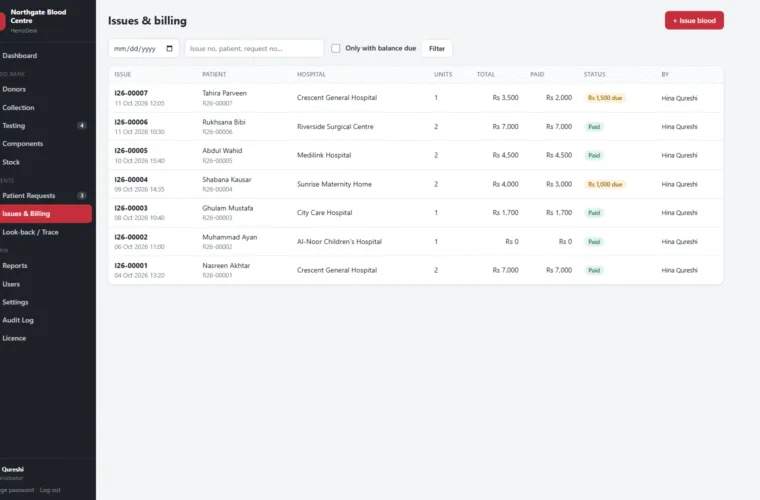Focus the issue/patient search field
Image resolution: width=760 pixels, height=500 pixels.
(x=254, y=48)
